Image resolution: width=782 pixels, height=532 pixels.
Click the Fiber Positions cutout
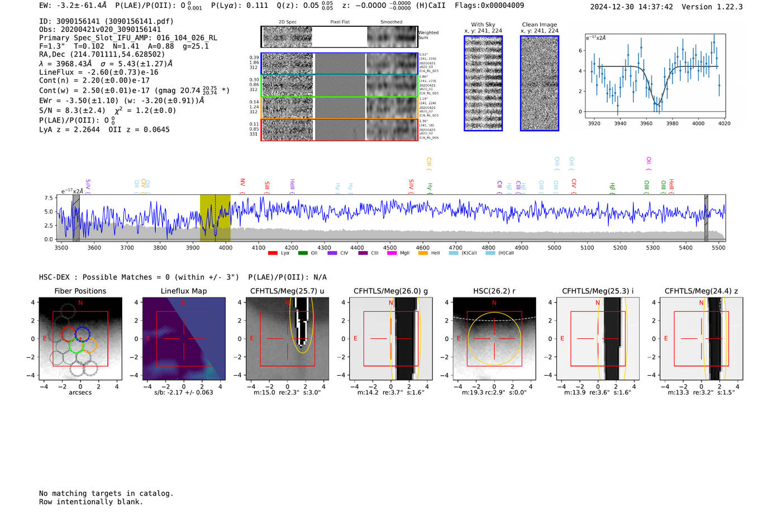click(80, 339)
